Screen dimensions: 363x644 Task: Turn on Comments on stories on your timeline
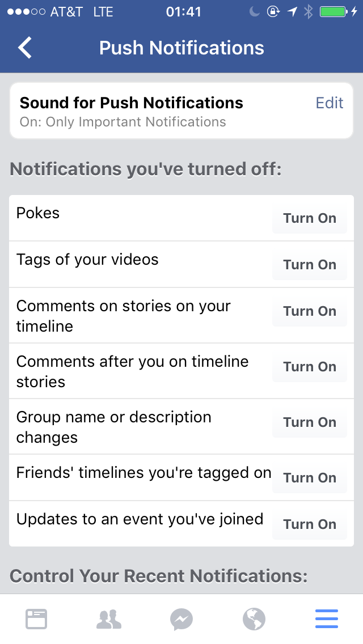[x=310, y=311]
